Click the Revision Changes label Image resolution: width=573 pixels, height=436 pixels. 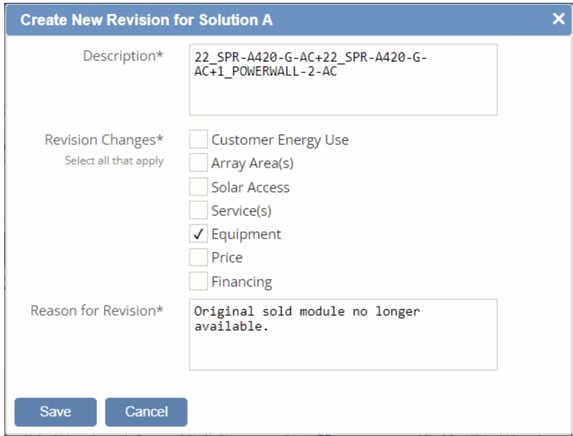[104, 140]
